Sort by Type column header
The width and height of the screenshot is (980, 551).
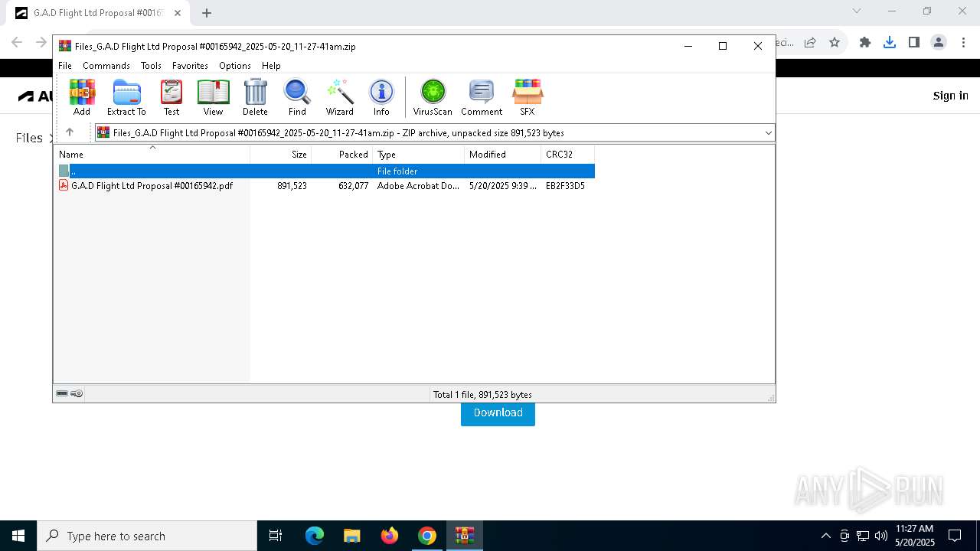coord(419,155)
